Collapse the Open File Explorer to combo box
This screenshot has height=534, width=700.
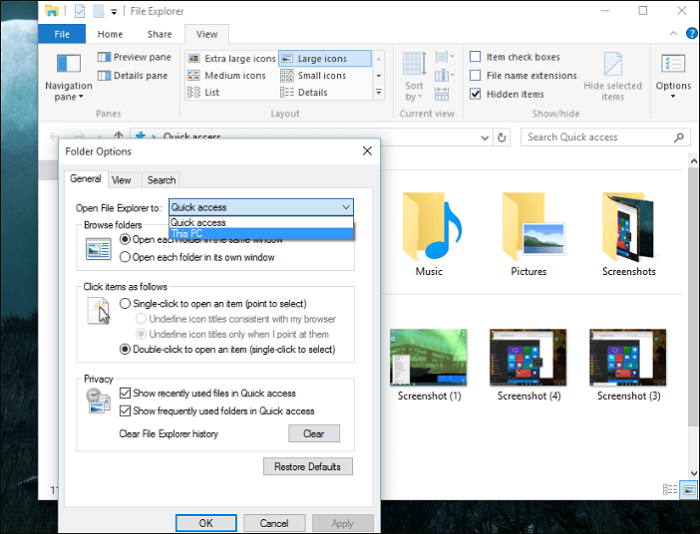tap(345, 208)
